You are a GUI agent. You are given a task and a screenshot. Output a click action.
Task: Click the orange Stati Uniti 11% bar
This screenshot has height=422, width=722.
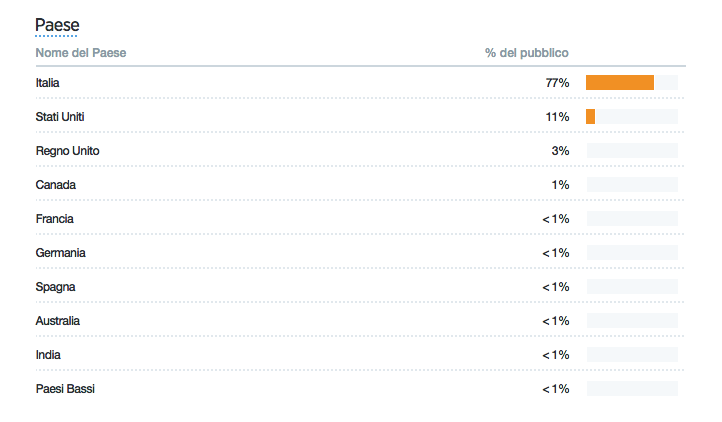click(590, 117)
